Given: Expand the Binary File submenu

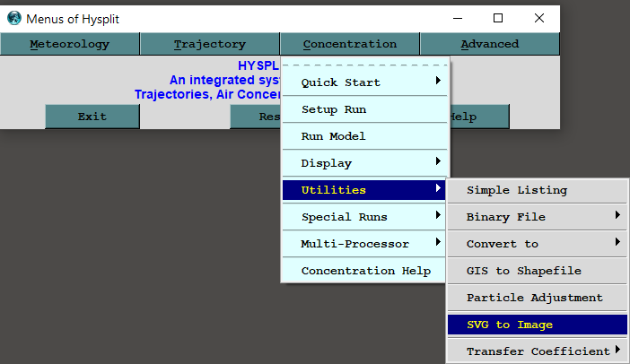Looking at the screenshot, I should (x=538, y=217).
